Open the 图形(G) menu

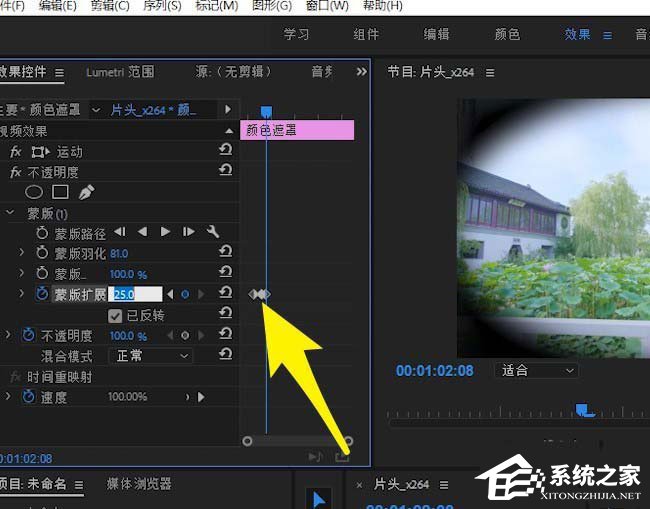pos(272,6)
